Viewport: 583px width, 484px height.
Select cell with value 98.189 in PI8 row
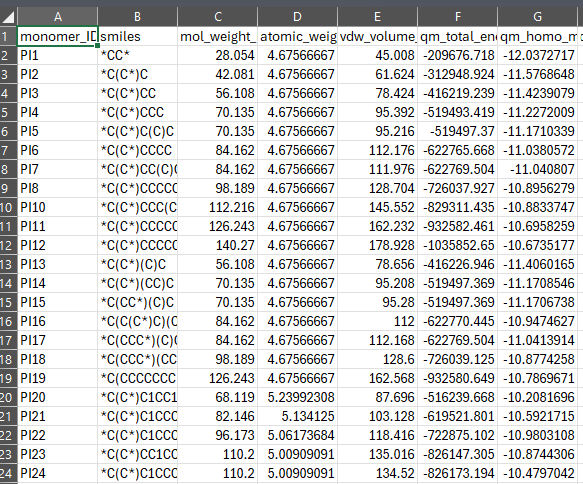[x=218, y=188]
